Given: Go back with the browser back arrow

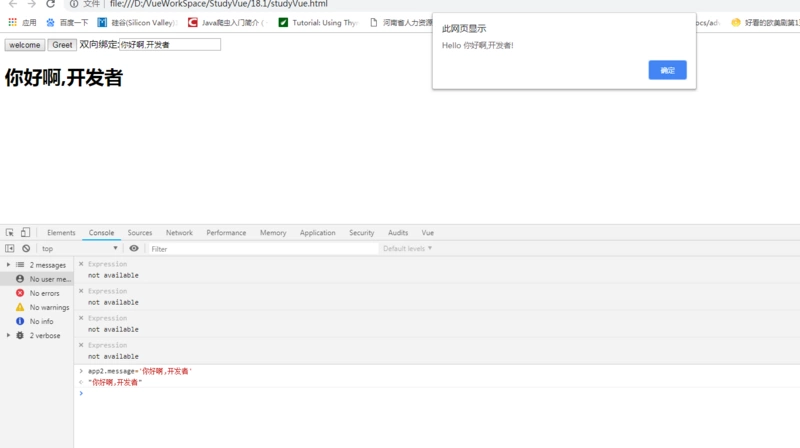Looking at the screenshot, I should click(12, 4).
